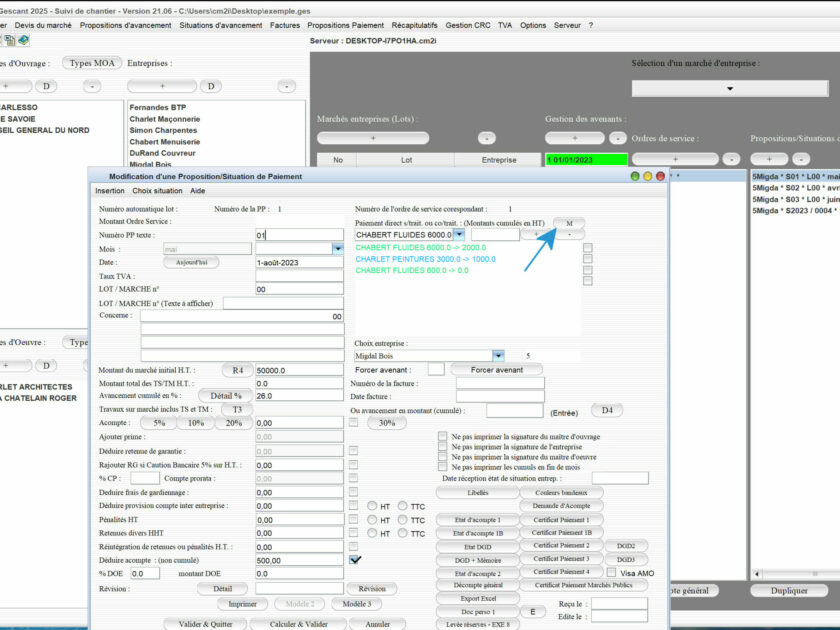
Task: Delete a Proposition/Situation with minus
Action: 801,159
